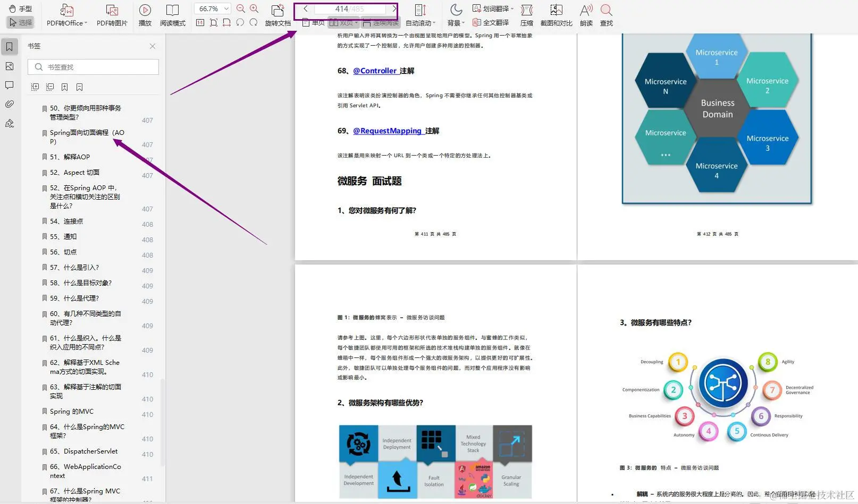The height and width of the screenshot is (504, 858).
Task: Rotate page counterclockwise icon
Action: (240, 22)
